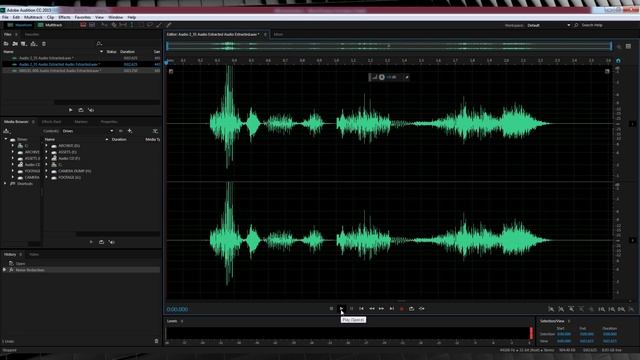The width and height of the screenshot is (640, 360).
Task: Click Open File icon in Files panel
Action: [6, 44]
